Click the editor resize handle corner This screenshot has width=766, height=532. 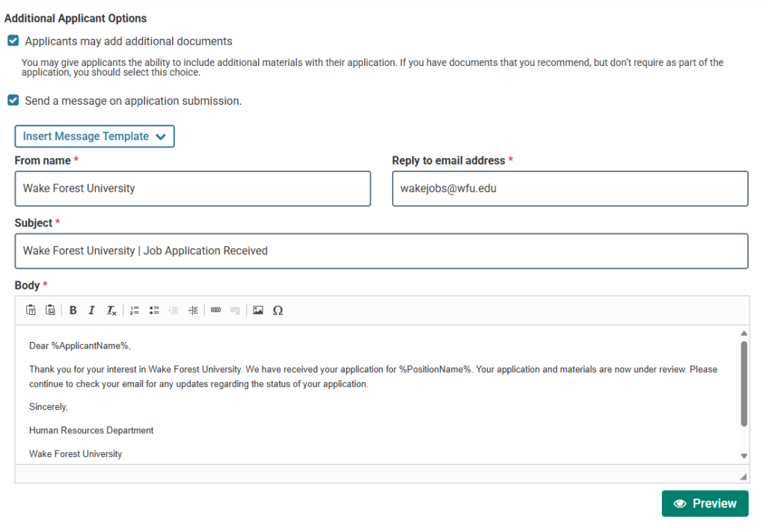pyautogui.click(x=743, y=477)
